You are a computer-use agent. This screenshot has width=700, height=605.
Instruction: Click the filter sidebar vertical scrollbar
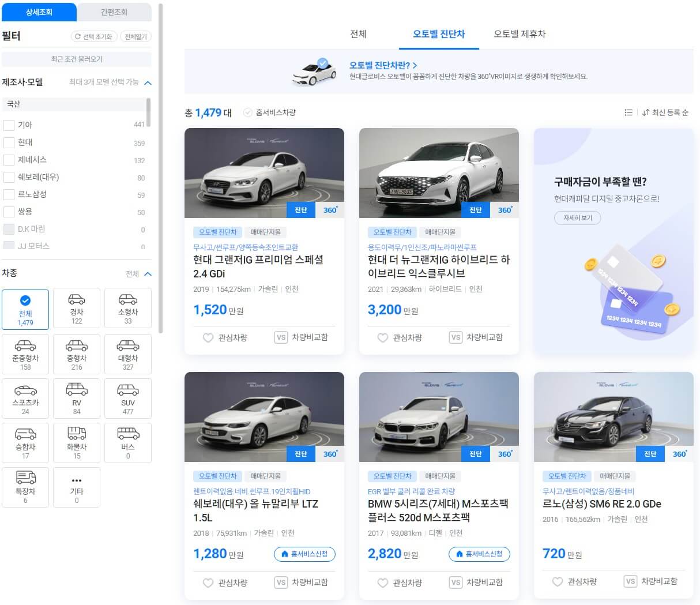(x=161, y=167)
